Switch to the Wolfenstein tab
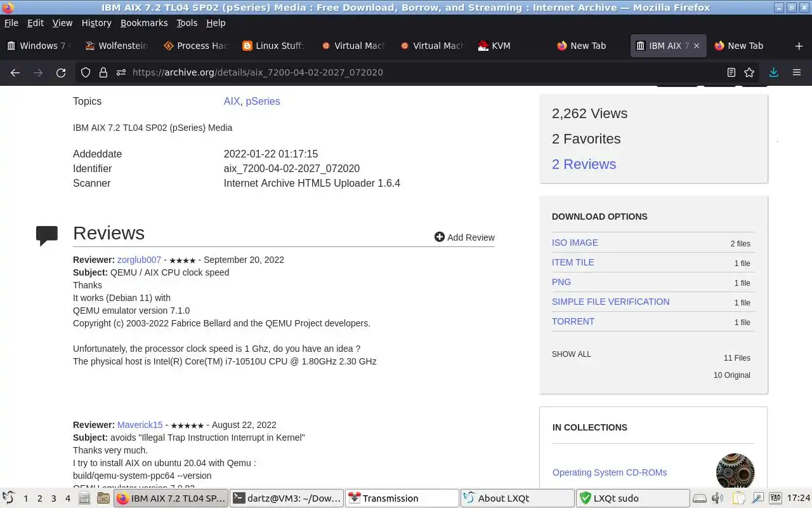 (117, 46)
